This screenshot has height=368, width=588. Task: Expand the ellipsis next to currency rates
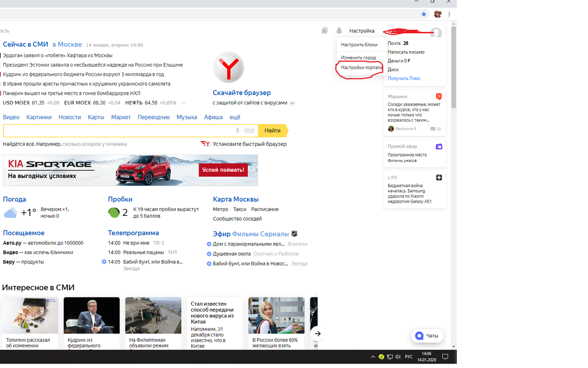[183, 103]
